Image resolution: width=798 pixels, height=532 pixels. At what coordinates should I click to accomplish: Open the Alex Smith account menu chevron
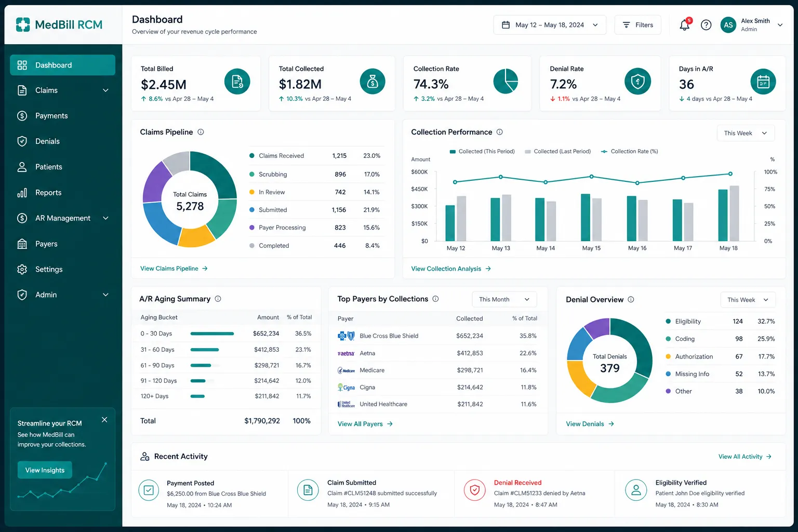point(780,25)
